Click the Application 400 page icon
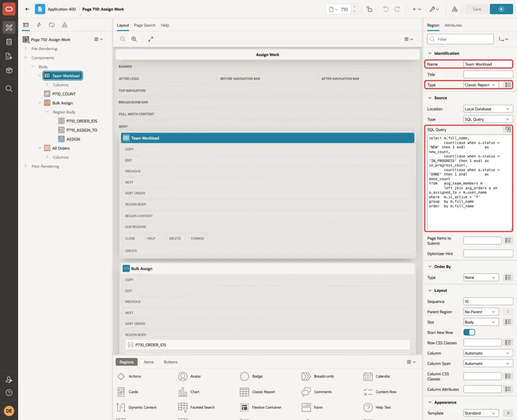Image resolution: width=517 pixels, height=420 pixels. click(x=40, y=9)
